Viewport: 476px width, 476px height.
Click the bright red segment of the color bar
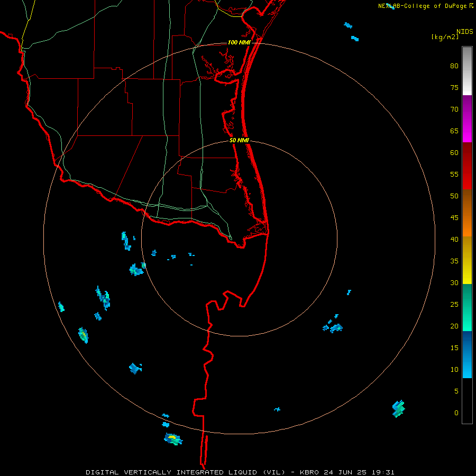(x=467, y=166)
